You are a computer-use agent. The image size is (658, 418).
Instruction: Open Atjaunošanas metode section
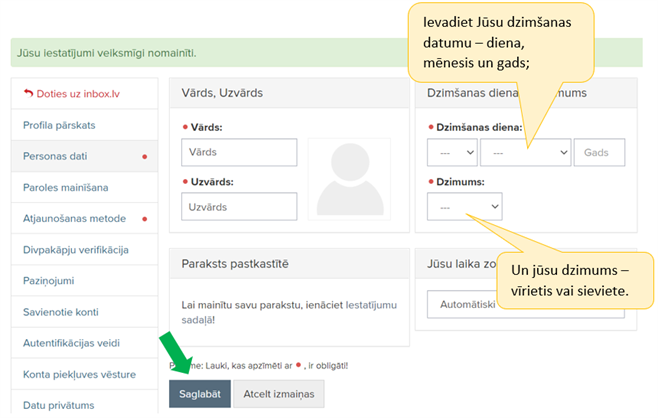click(x=75, y=218)
